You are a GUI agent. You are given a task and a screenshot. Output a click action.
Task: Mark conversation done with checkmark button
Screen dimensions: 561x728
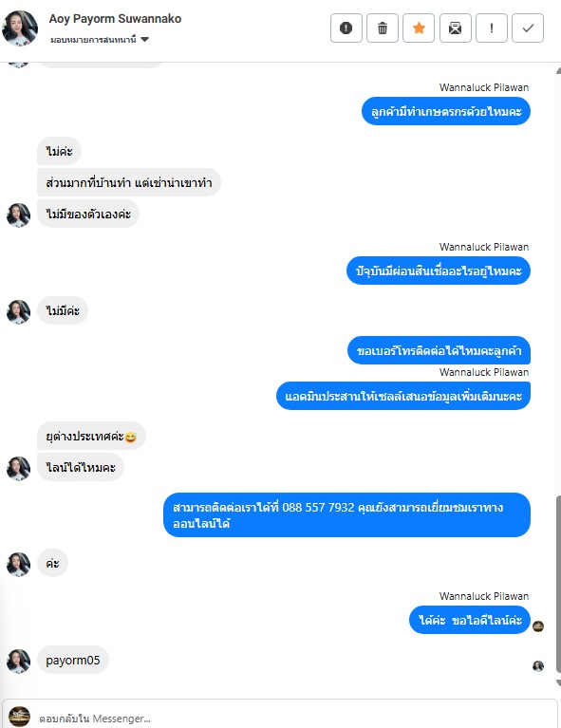pos(528,28)
